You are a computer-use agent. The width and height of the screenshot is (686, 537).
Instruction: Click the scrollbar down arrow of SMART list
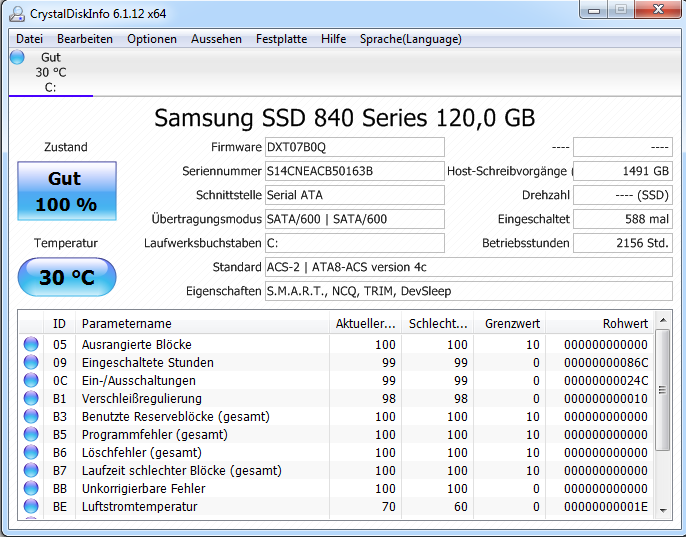click(663, 510)
